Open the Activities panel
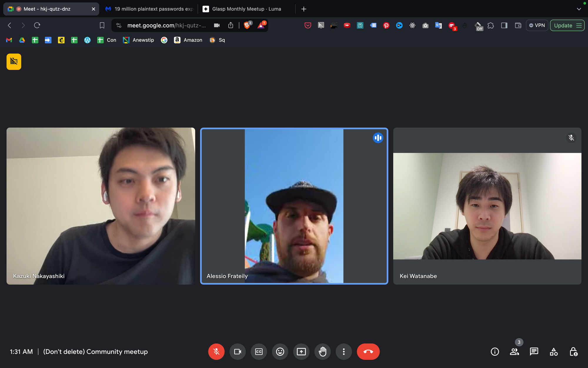Image resolution: width=588 pixels, height=368 pixels. pos(554,352)
